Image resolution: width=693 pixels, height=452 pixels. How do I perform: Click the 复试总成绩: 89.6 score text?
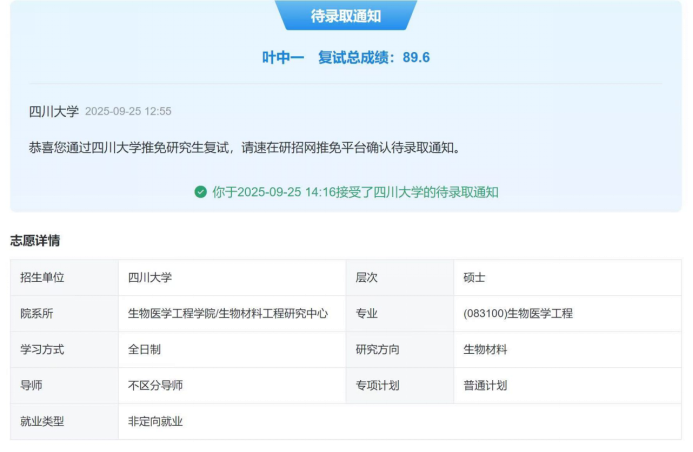point(374,57)
